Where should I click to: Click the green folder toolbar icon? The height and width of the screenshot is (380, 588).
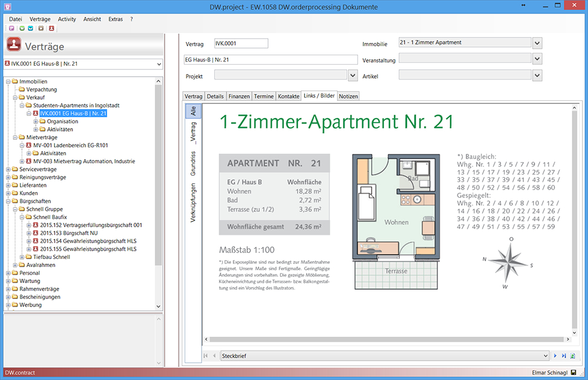[x=22, y=28]
